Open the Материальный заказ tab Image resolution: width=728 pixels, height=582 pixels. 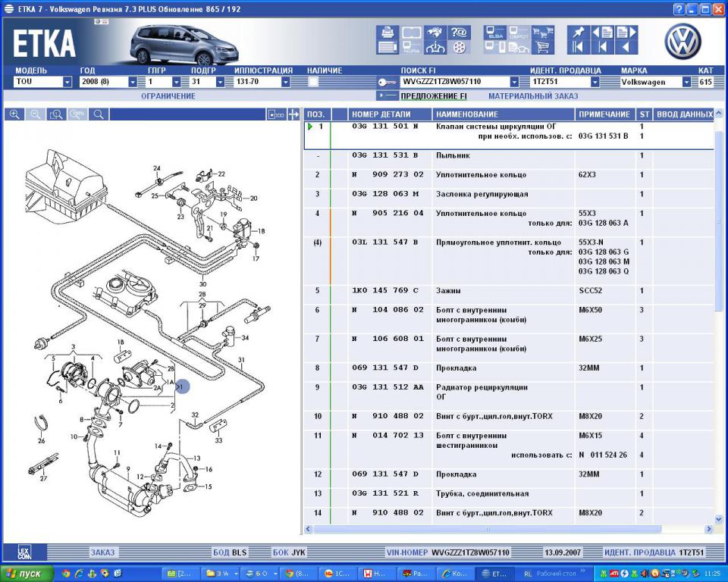pos(533,96)
